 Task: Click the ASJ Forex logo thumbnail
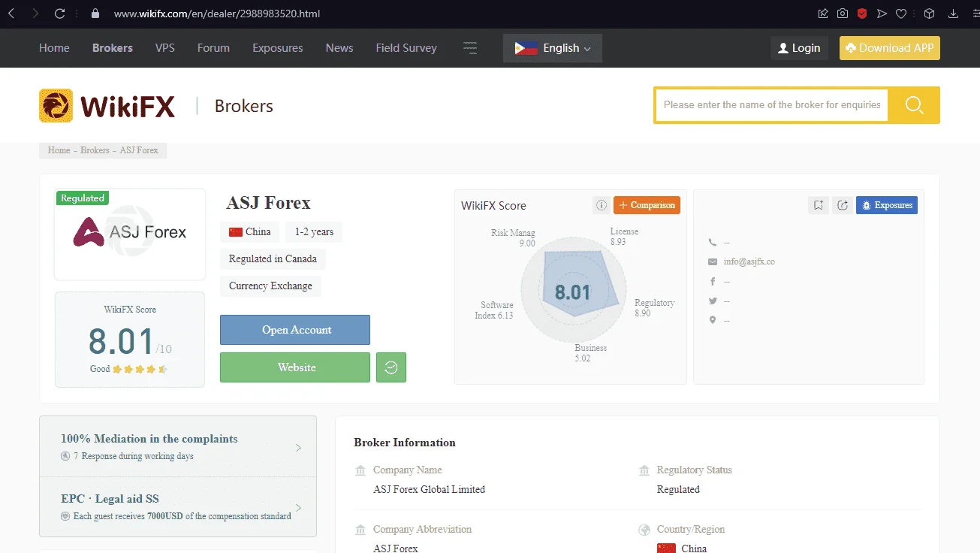130,234
